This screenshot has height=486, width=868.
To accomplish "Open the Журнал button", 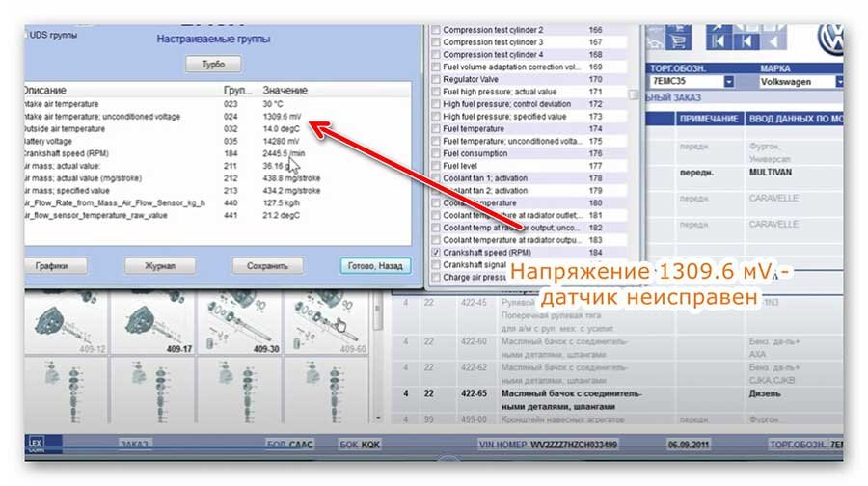I will tap(159, 266).
